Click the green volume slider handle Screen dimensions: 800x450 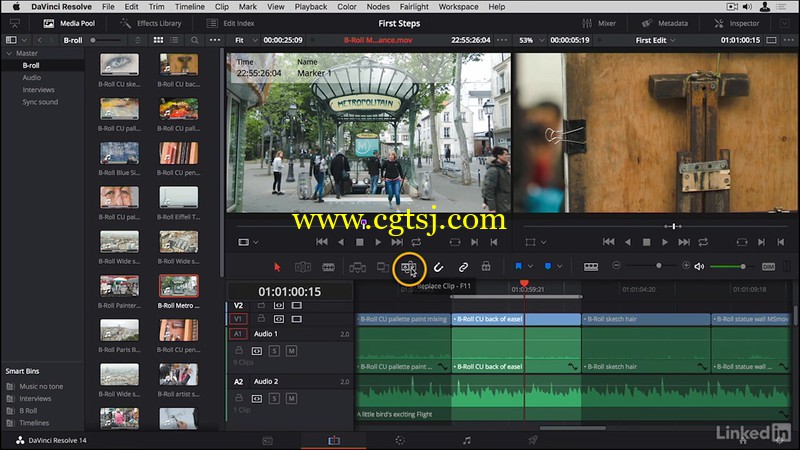[x=743, y=266]
